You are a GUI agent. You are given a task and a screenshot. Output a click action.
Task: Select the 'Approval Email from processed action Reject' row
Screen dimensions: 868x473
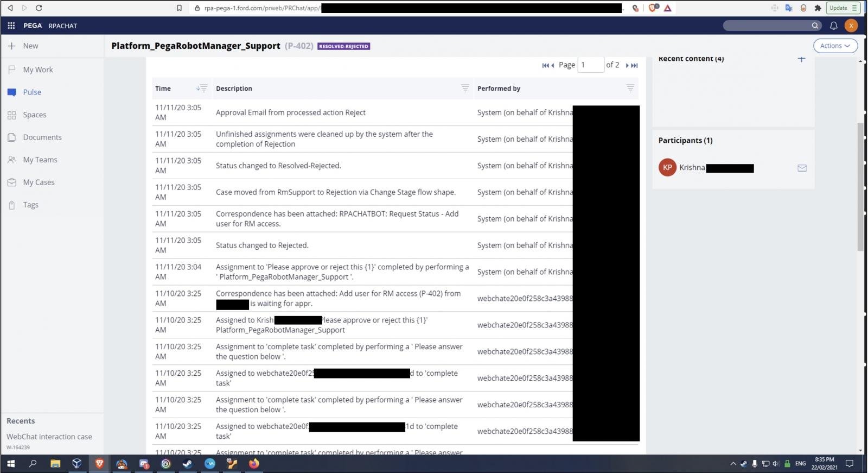tap(395, 112)
